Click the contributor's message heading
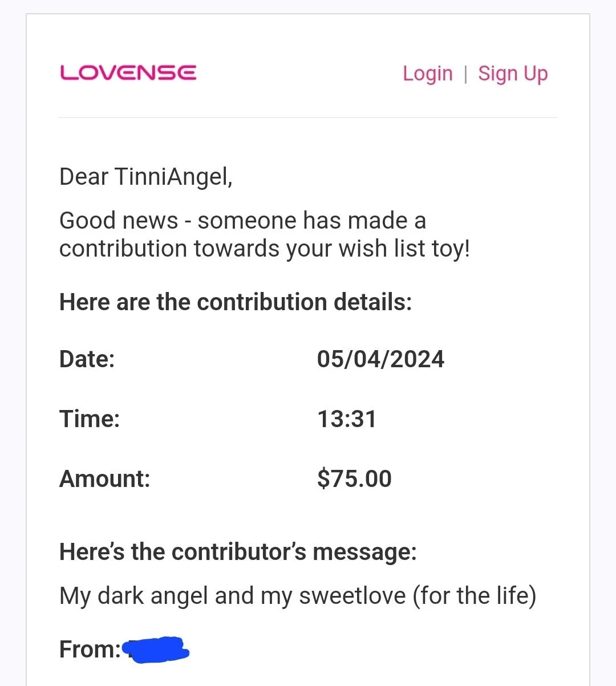 tap(238, 551)
